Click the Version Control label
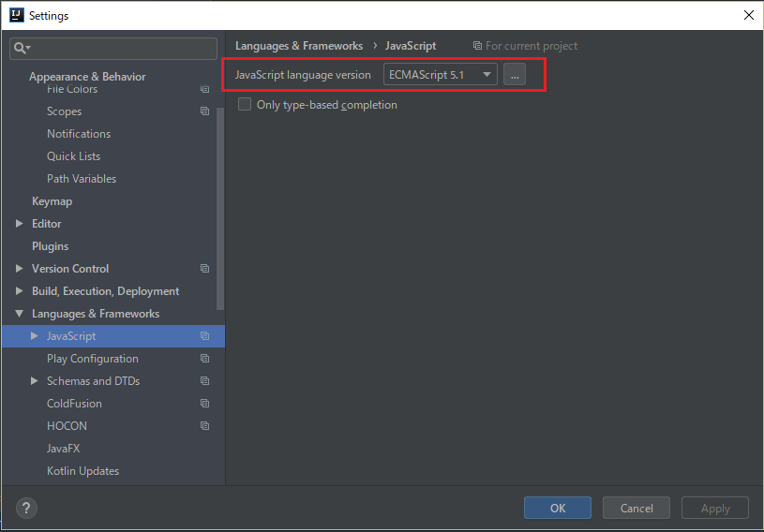The height and width of the screenshot is (532, 764). tap(70, 269)
